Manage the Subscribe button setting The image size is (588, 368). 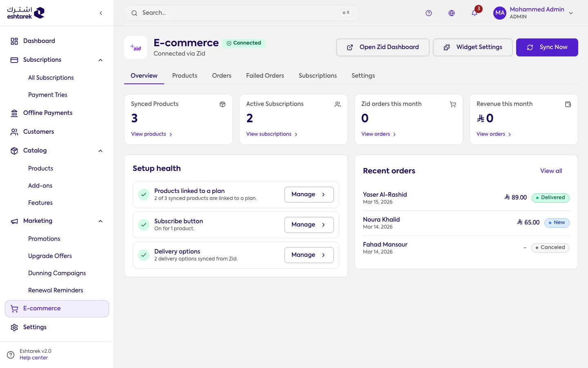[x=309, y=225]
